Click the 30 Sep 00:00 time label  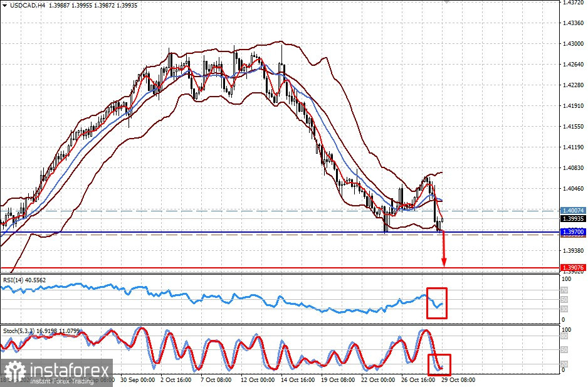coord(138,380)
